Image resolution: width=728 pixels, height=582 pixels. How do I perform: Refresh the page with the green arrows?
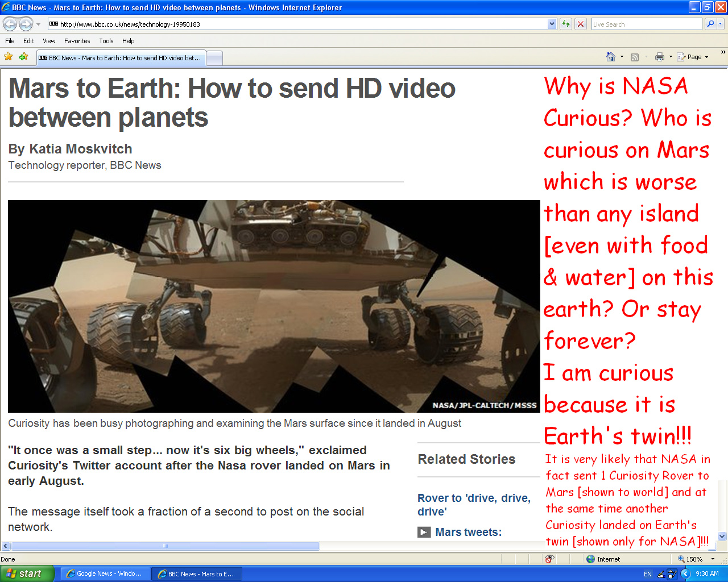tap(566, 24)
